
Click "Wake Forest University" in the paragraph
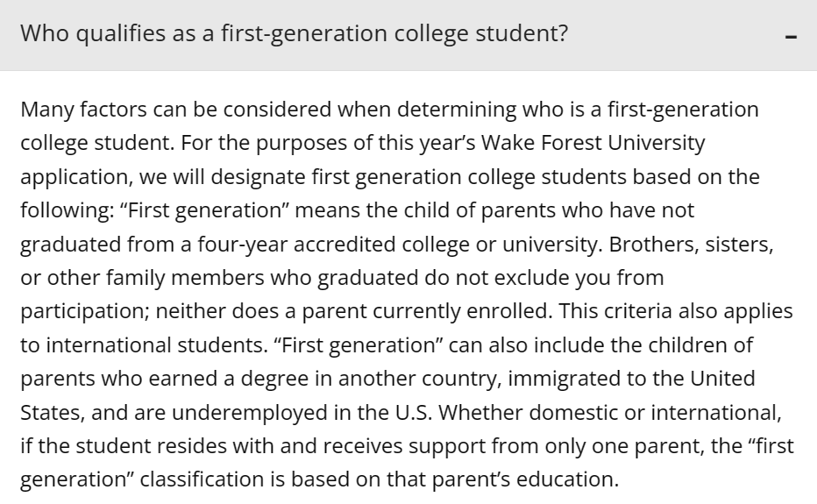[593, 143]
